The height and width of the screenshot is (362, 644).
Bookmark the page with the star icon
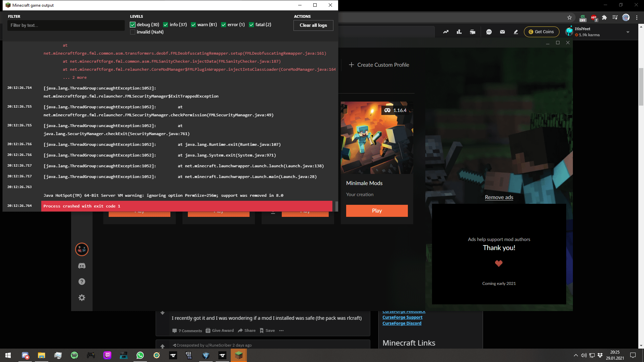(570, 17)
